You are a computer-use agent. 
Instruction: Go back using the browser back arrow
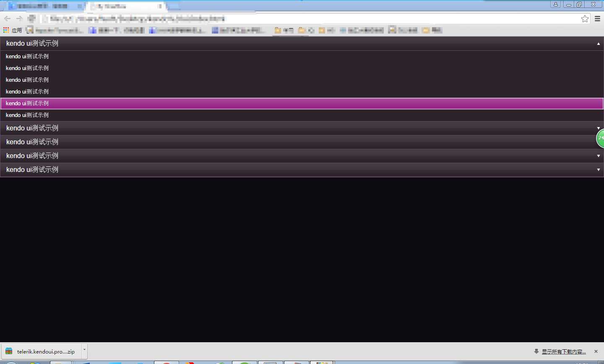pyautogui.click(x=7, y=18)
